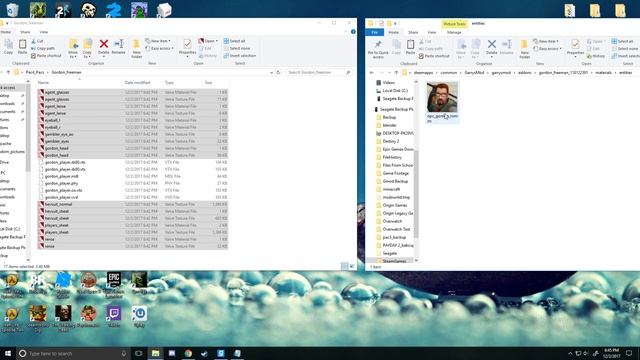Open New item dropdown in entities window
The image size is (640, 360).
546,41
